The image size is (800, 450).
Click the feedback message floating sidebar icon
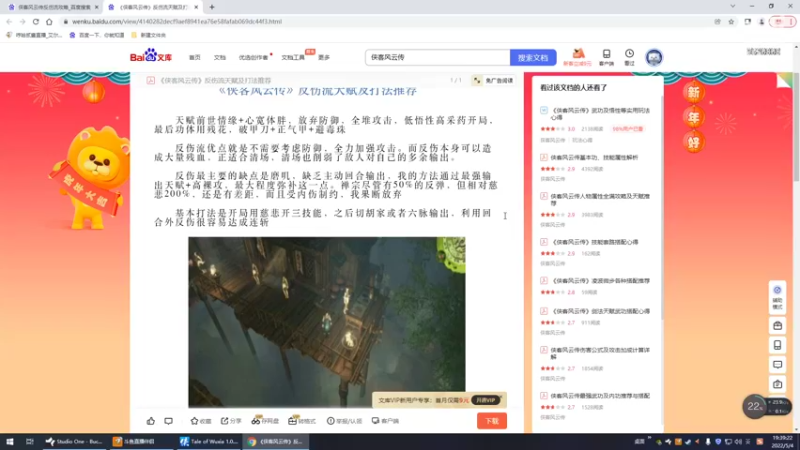(x=777, y=365)
